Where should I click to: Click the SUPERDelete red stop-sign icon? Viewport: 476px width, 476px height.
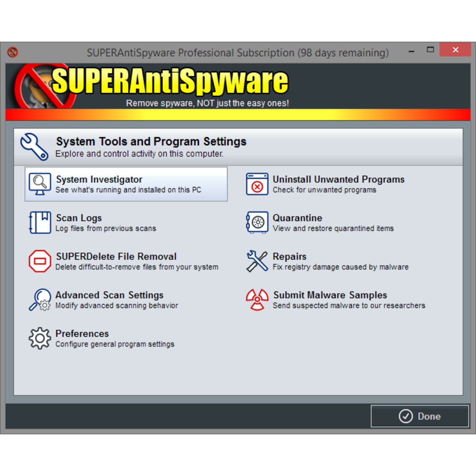click(39, 261)
